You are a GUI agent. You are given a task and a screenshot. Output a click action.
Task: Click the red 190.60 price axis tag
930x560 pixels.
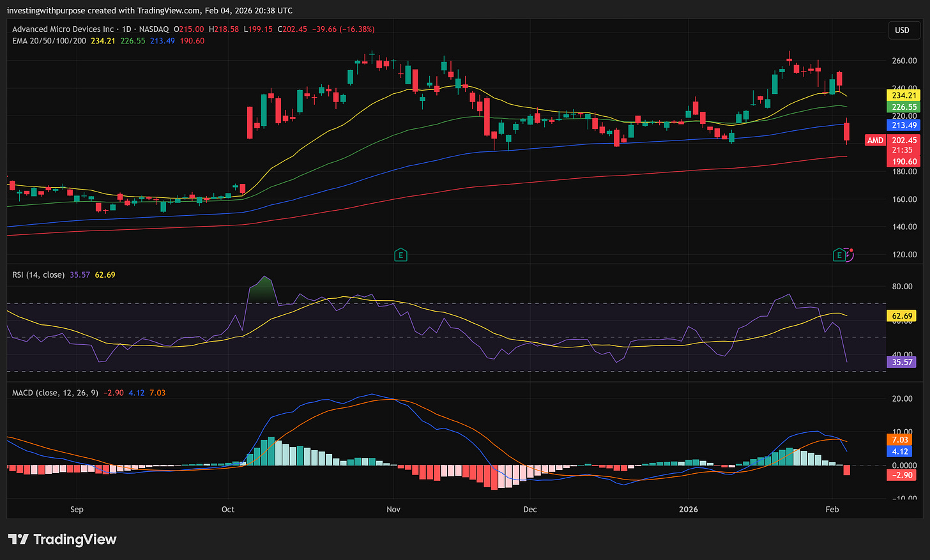coord(904,162)
